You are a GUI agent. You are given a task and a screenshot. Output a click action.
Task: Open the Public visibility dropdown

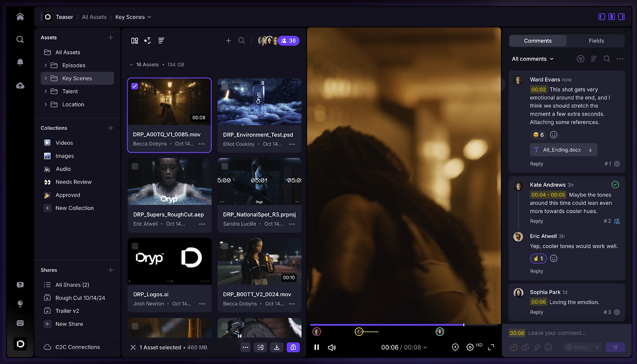[x=583, y=348]
